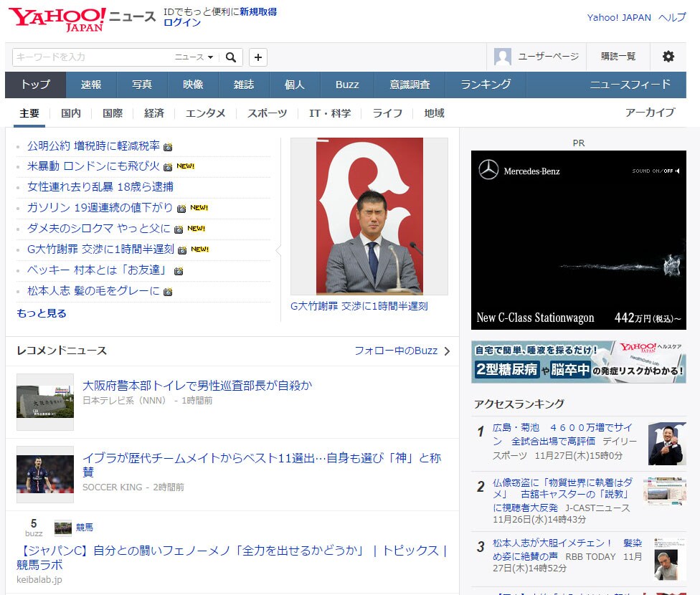Select the ライフ category
Viewport: 700px width, 595px height.
click(x=387, y=113)
